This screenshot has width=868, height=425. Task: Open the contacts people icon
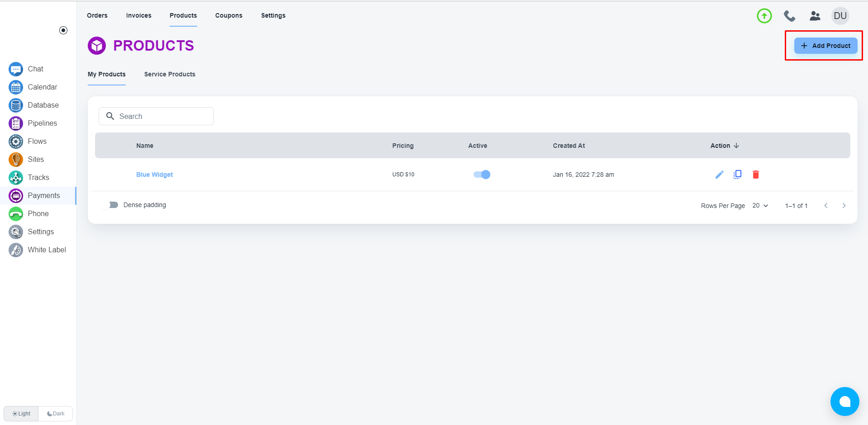815,16
